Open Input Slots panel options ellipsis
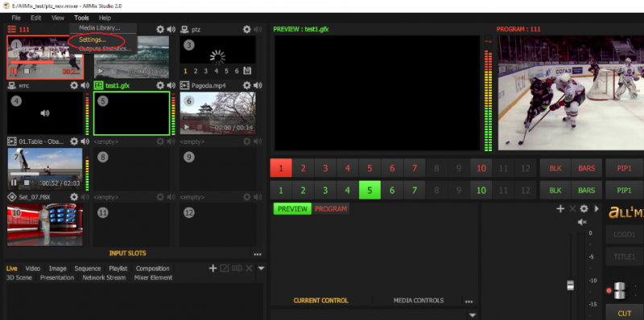The height and width of the screenshot is (320, 644). tap(258, 254)
